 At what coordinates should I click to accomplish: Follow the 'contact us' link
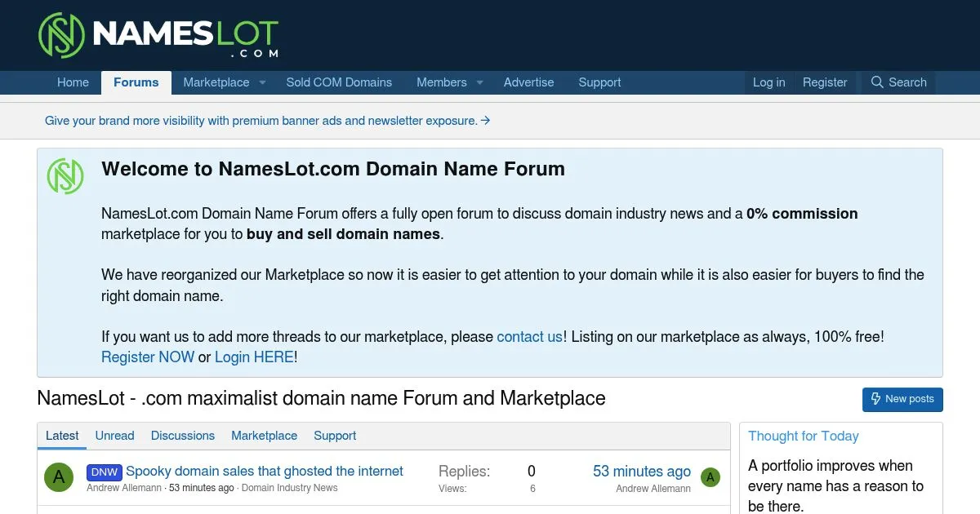tap(529, 336)
